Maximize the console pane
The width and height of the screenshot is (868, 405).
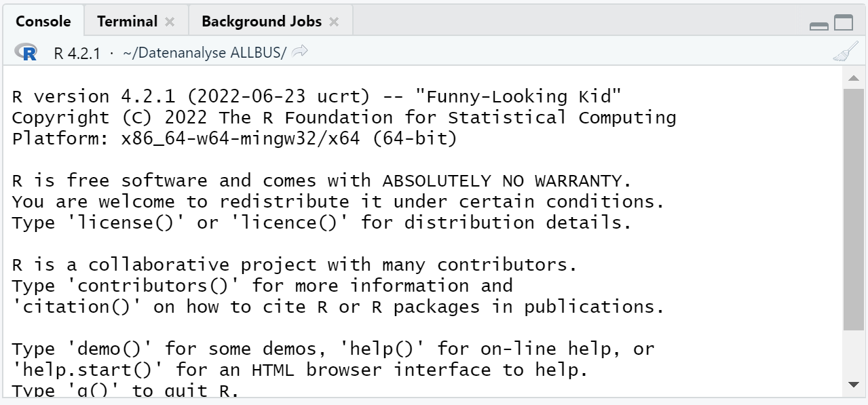844,23
